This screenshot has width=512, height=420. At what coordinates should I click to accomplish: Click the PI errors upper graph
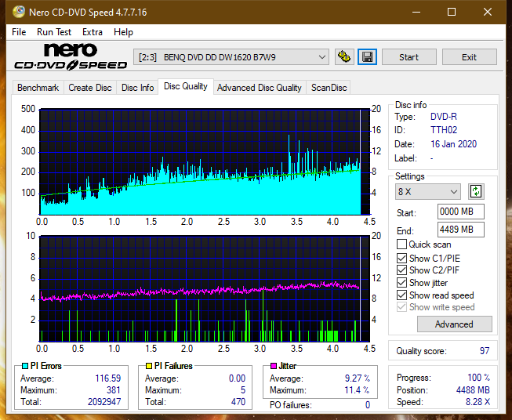click(205, 162)
